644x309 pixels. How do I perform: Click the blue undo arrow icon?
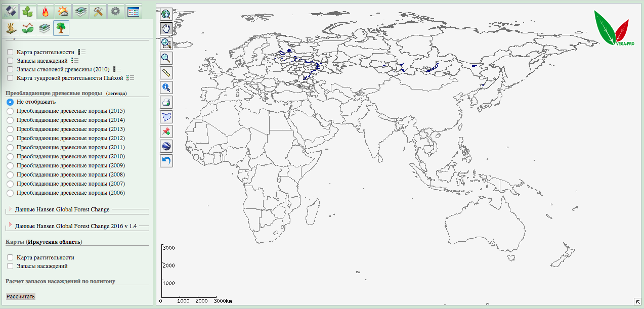[166, 161]
